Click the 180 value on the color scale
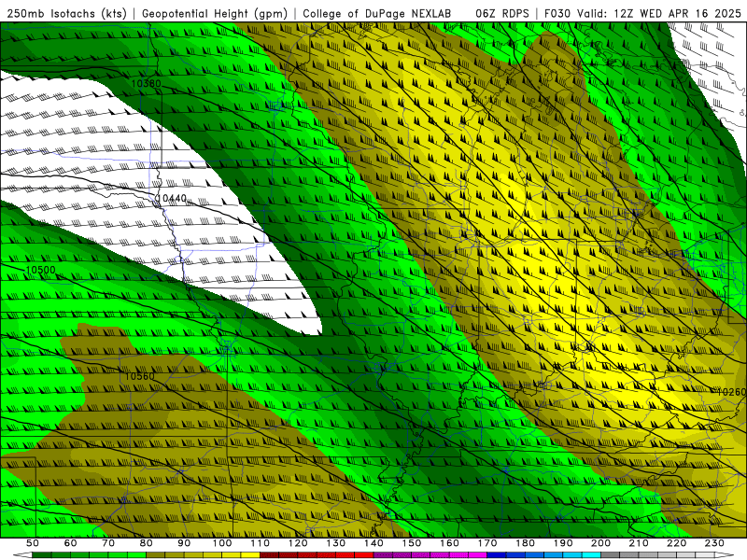The height and width of the screenshot is (560, 747). (x=525, y=543)
